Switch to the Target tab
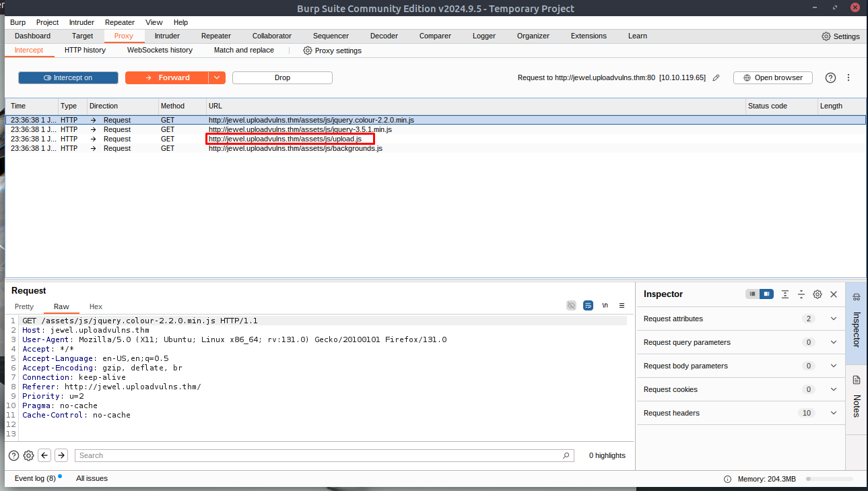 (83, 36)
